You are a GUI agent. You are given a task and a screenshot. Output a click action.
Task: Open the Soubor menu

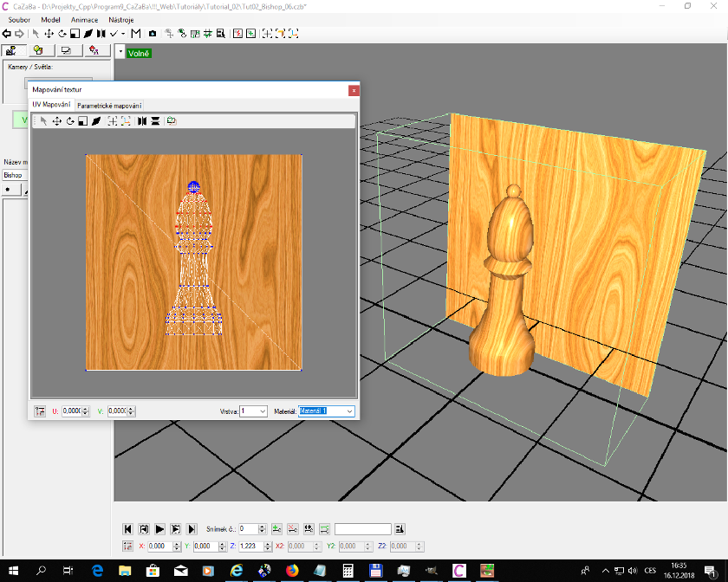pyautogui.click(x=19, y=19)
